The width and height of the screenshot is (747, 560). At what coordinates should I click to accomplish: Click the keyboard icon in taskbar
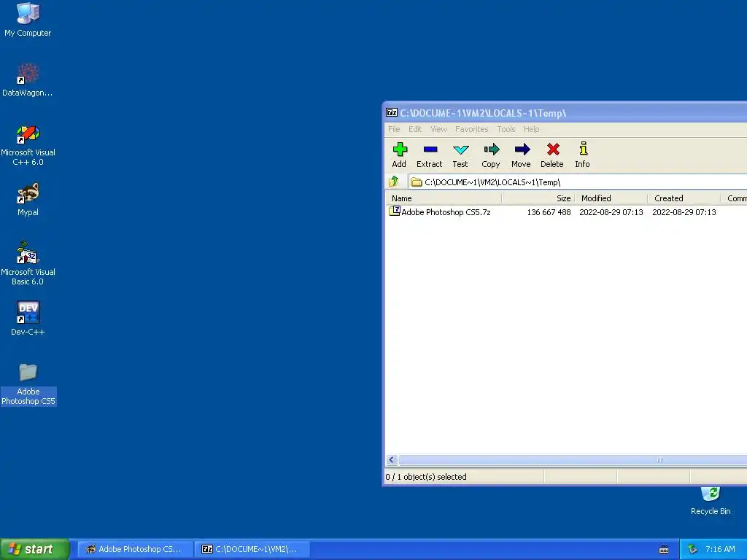point(664,550)
